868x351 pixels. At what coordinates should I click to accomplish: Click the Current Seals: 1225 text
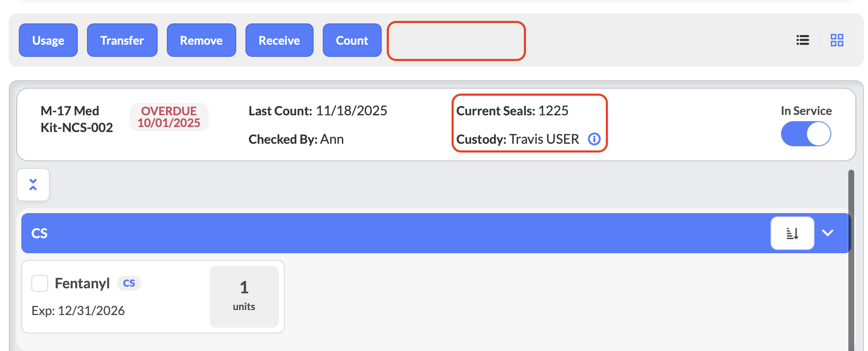click(512, 111)
